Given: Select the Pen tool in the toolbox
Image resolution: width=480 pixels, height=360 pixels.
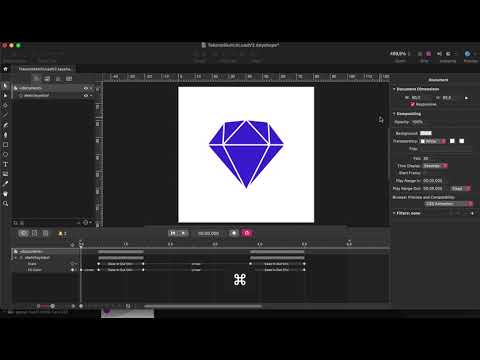Looking at the screenshot, I should click(x=5, y=135).
